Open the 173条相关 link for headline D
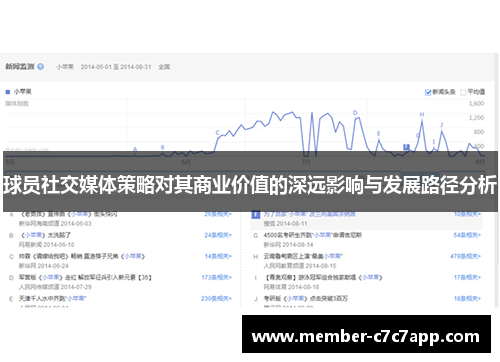 point(216,277)
